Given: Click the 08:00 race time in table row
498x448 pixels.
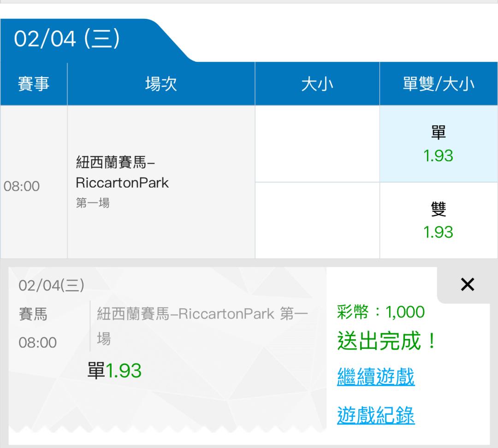Looking at the screenshot, I should (x=22, y=186).
